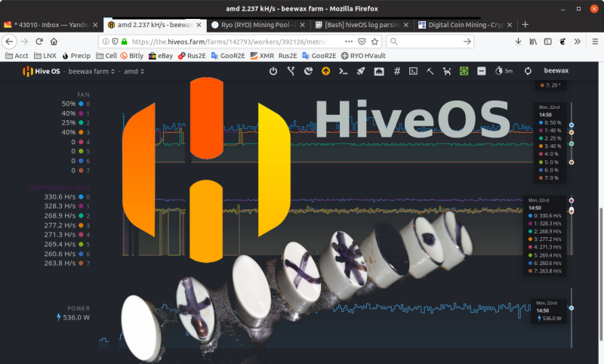
Task: Click the beewax account name
Action: point(556,71)
